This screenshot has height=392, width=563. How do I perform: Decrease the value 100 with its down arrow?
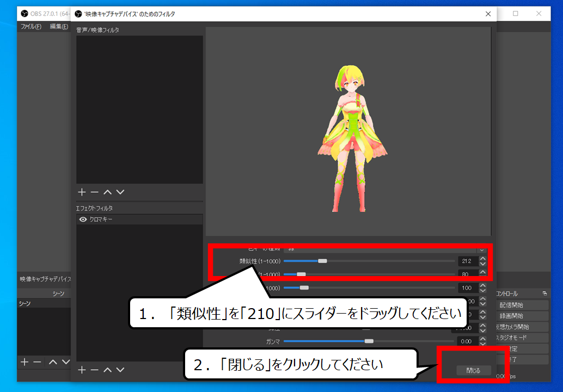tap(483, 290)
